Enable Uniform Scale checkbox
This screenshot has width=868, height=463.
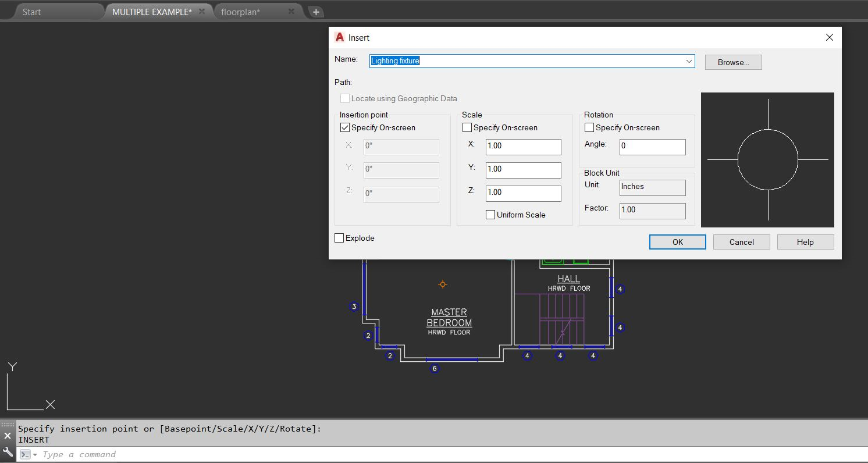coord(490,215)
